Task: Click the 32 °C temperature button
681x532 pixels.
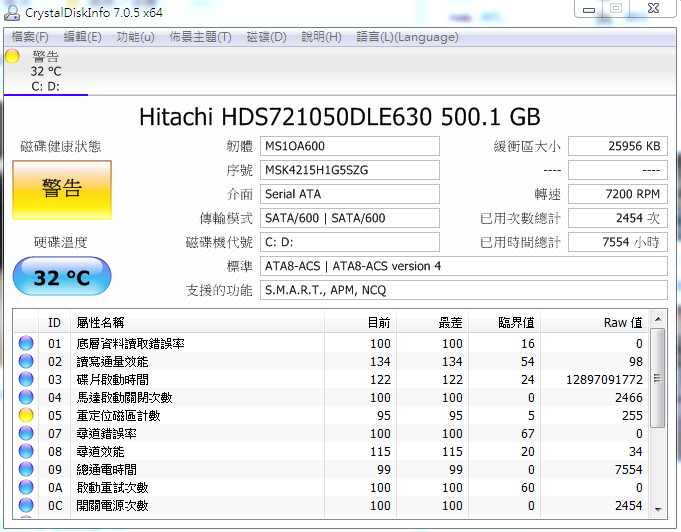Action: pyautogui.click(x=62, y=277)
